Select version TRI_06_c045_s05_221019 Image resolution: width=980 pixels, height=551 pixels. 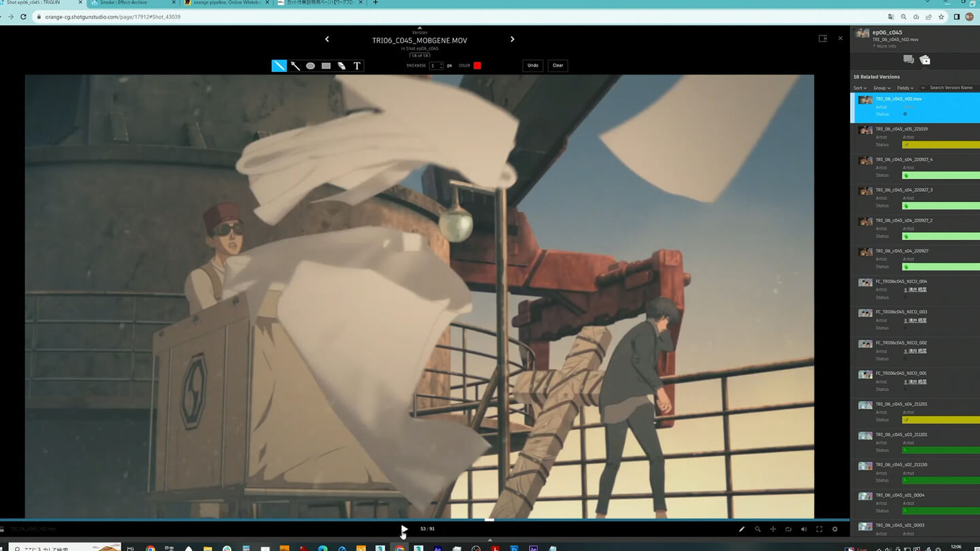pos(915,137)
